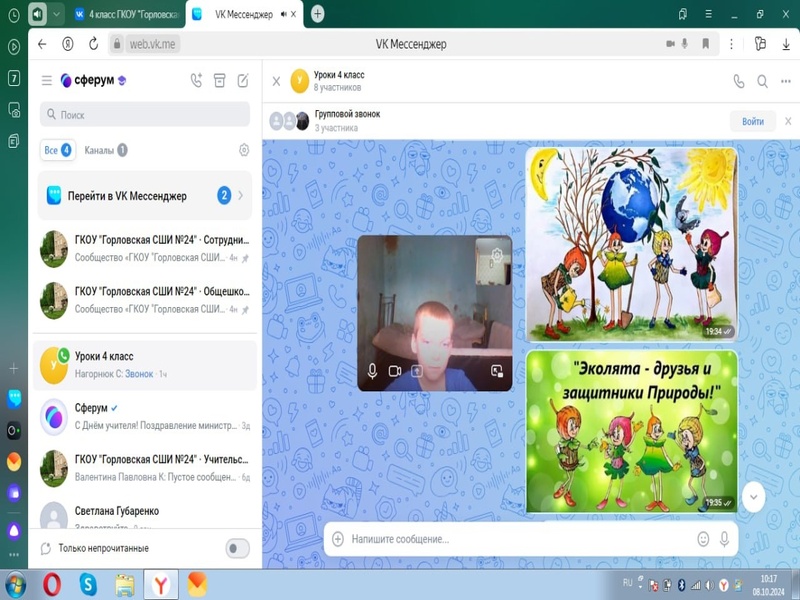800x600 pixels.
Task: Focus the Поиск search field
Action: [x=145, y=114]
